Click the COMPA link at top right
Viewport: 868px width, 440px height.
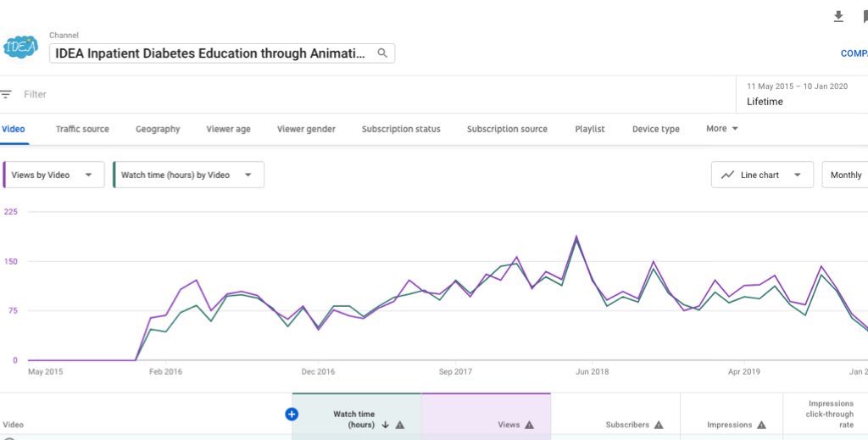pos(854,53)
